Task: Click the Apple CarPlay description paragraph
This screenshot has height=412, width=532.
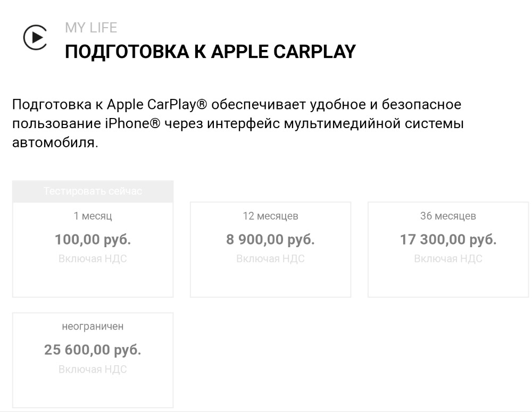Action: pyautogui.click(x=238, y=123)
